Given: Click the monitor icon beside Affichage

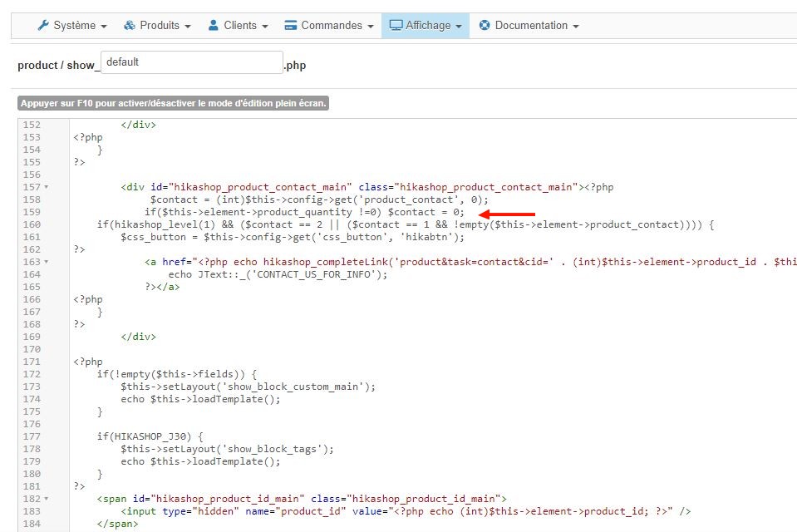Looking at the screenshot, I should point(396,26).
